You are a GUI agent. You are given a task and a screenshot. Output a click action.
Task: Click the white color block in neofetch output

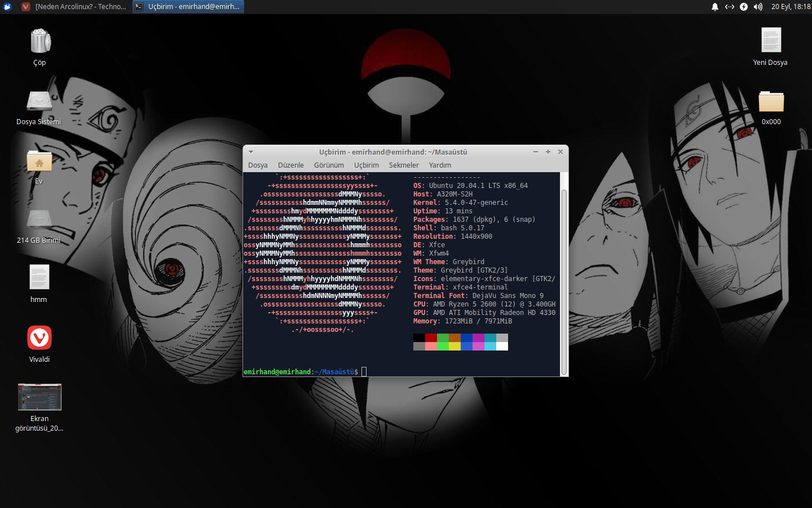(x=502, y=346)
